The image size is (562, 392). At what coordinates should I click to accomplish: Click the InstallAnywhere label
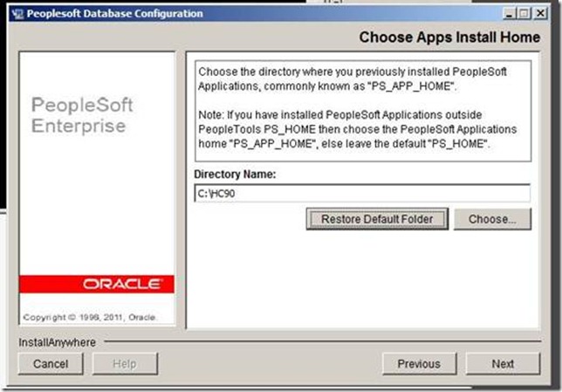tap(57, 342)
